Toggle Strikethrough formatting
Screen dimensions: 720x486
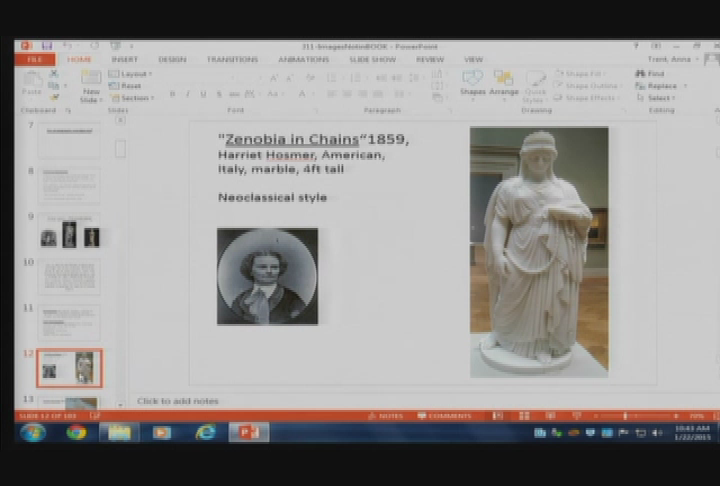click(234, 94)
